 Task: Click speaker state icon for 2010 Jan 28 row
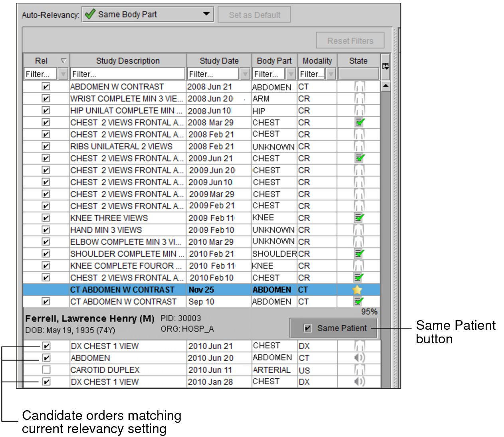359,382
